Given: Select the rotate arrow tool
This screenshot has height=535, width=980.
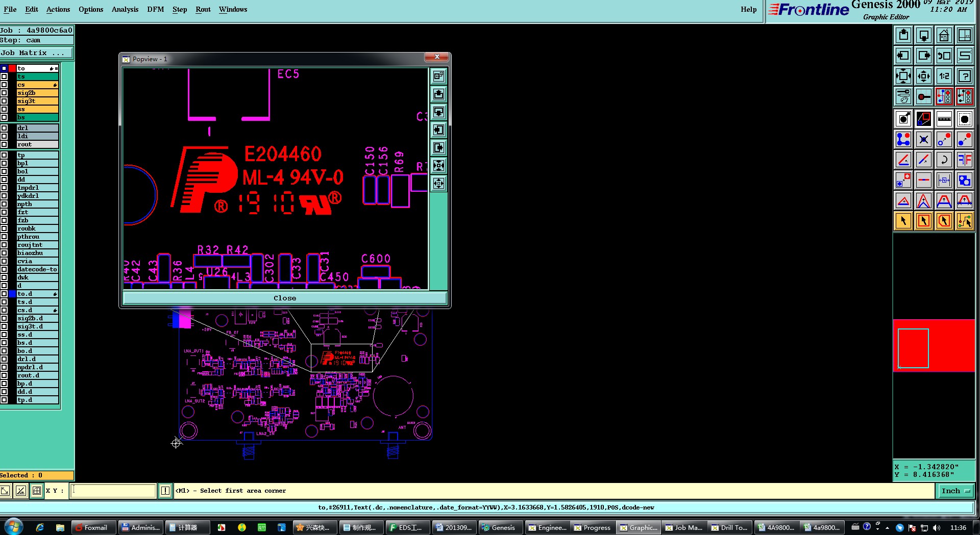Looking at the screenshot, I should coord(944,160).
